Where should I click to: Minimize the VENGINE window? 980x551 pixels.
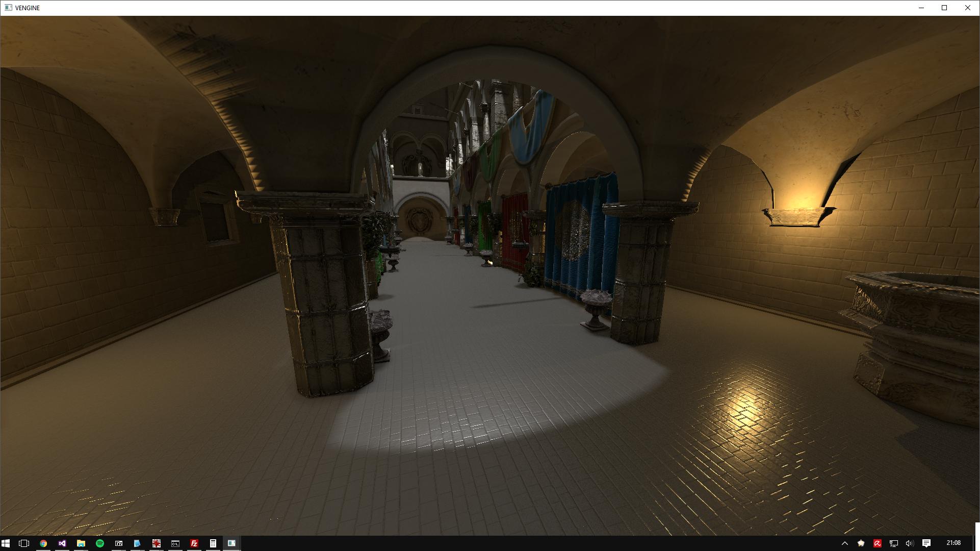pyautogui.click(x=921, y=8)
